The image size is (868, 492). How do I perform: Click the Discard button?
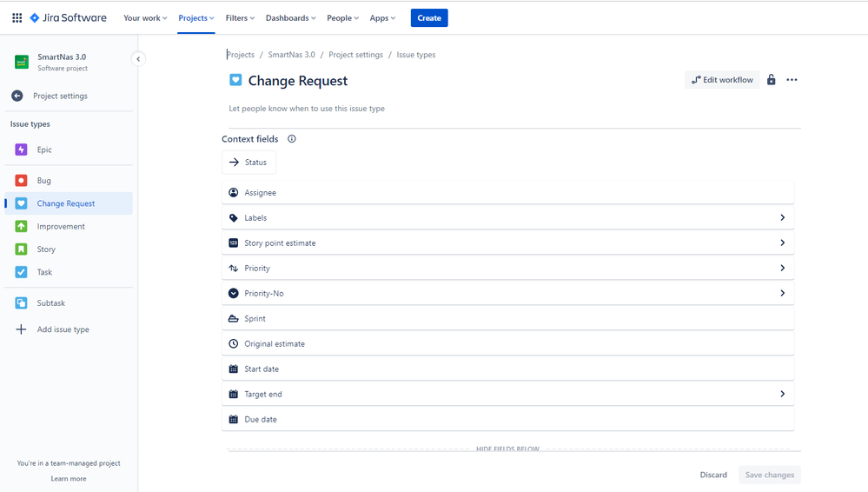[x=713, y=475]
